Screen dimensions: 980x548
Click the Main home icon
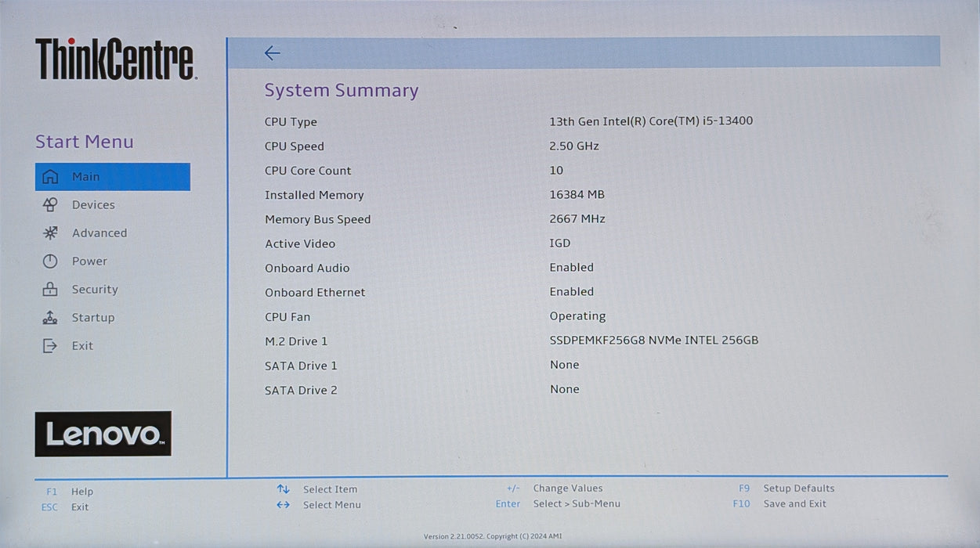coord(50,177)
